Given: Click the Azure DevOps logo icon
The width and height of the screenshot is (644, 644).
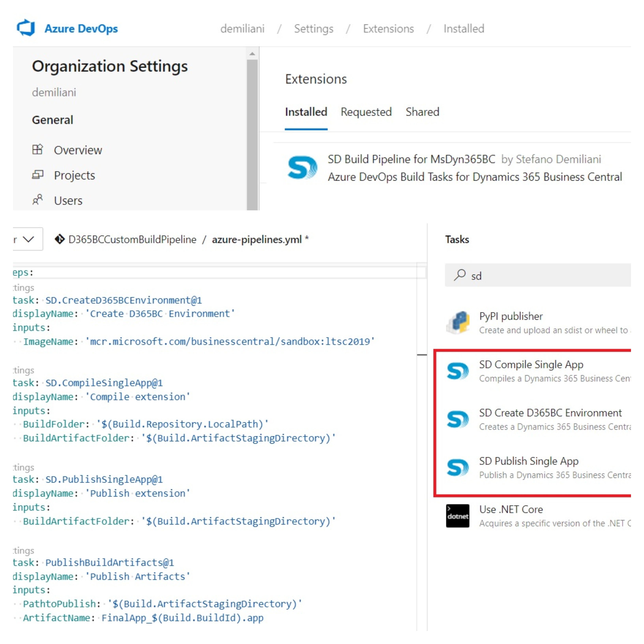Looking at the screenshot, I should tap(26, 28).
